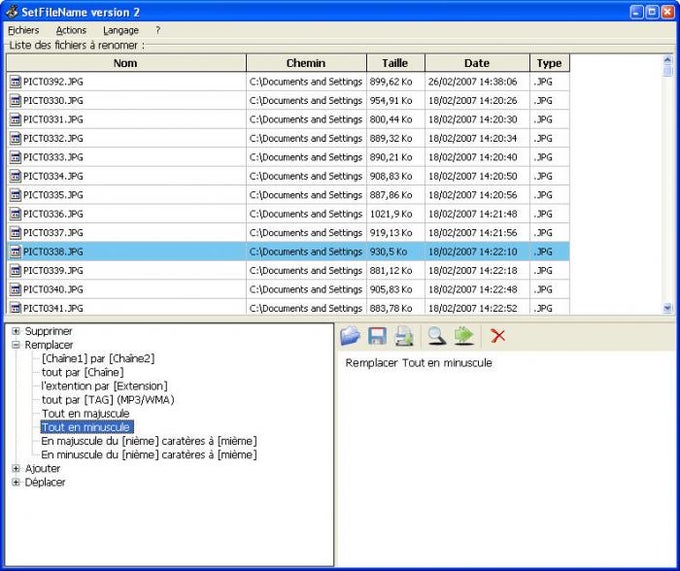The width and height of the screenshot is (680, 571).
Task: Select file name PICT0392.JPG
Action: (53, 82)
